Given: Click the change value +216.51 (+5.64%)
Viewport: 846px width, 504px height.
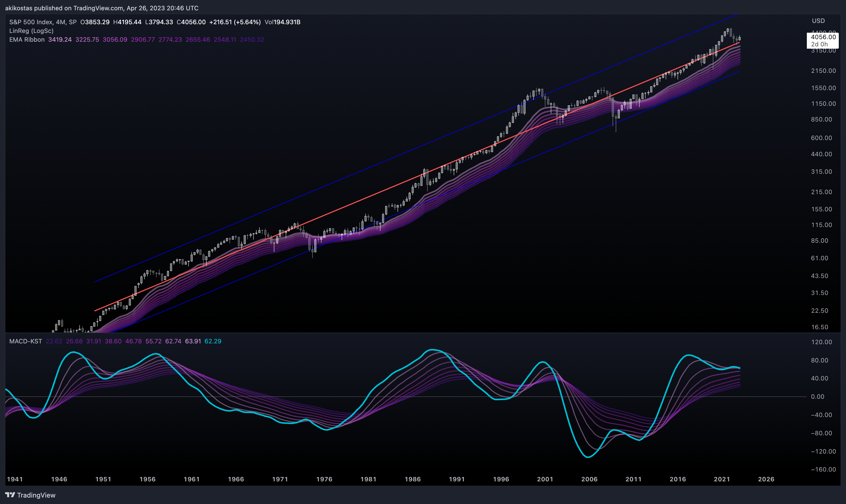Looking at the screenshot, I should pos(235,22).
